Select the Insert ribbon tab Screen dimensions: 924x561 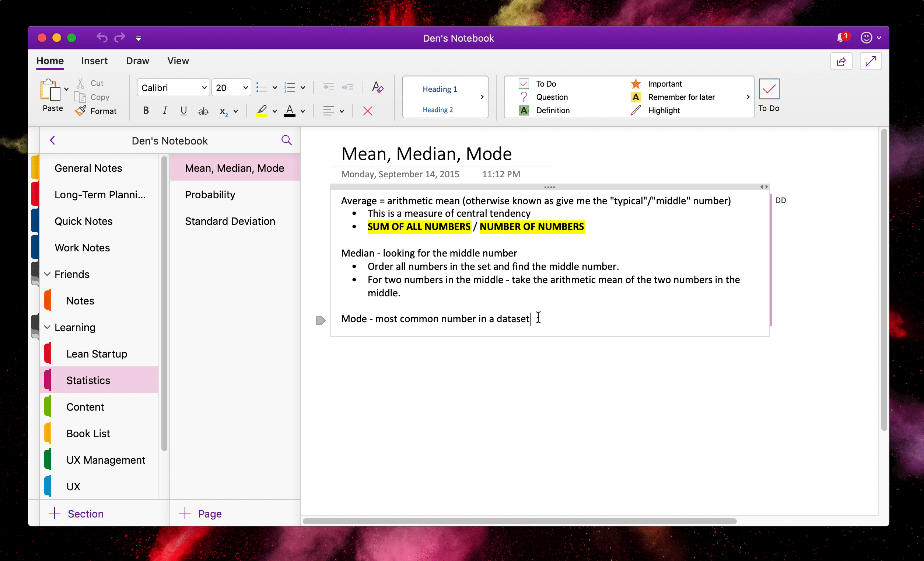[x=94, y=60]
